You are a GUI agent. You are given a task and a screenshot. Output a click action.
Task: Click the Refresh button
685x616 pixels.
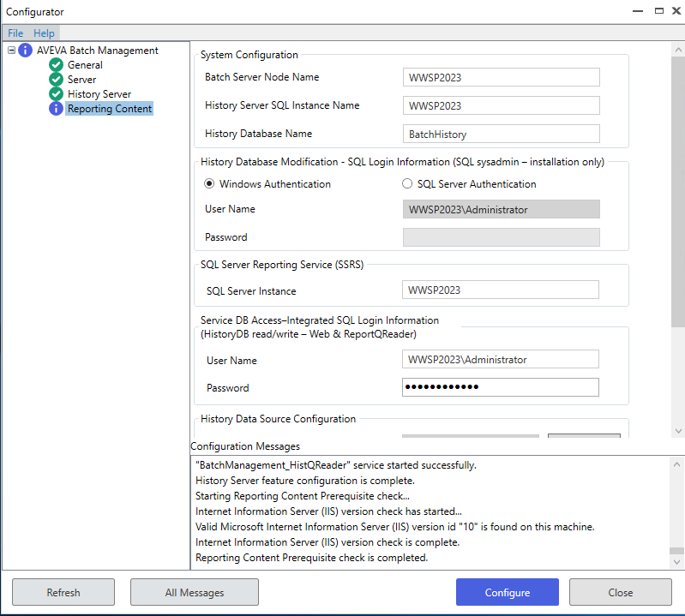click(x=63, y=592)
